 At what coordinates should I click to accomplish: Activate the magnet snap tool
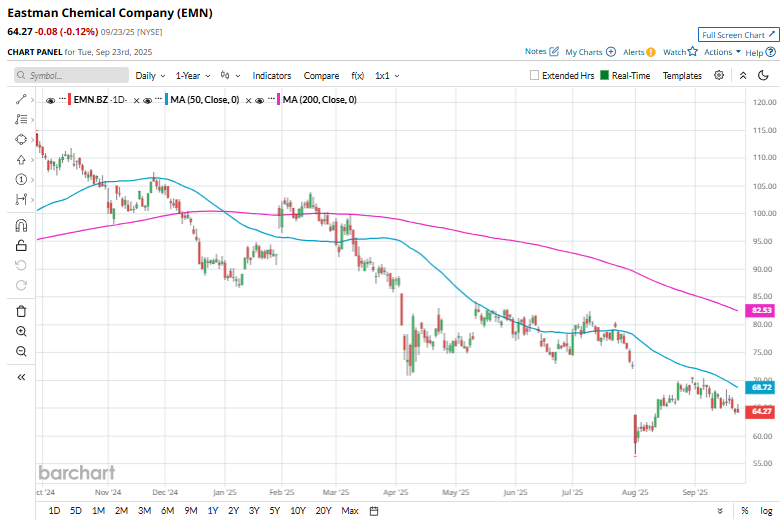click(21, 225)
